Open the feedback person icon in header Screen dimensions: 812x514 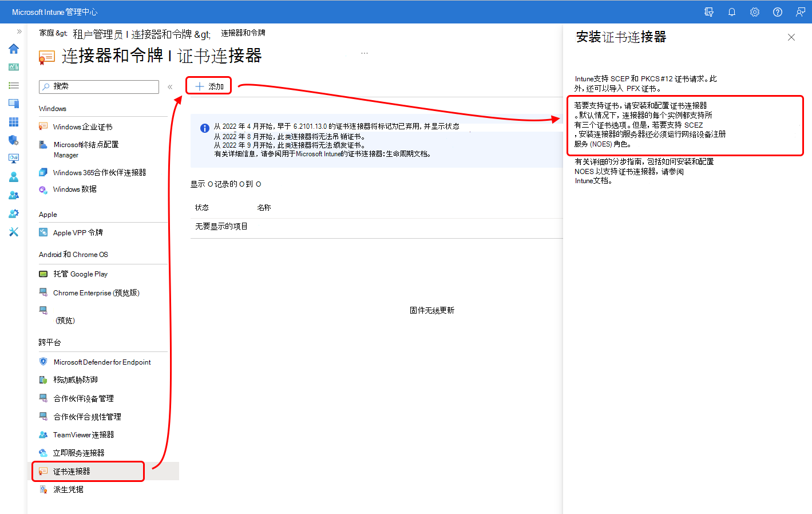click(x=801, y=12)
